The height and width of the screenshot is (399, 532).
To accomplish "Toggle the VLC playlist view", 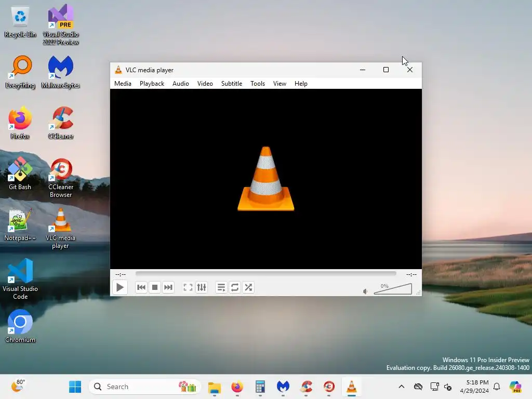I will (x=221, y=287).
